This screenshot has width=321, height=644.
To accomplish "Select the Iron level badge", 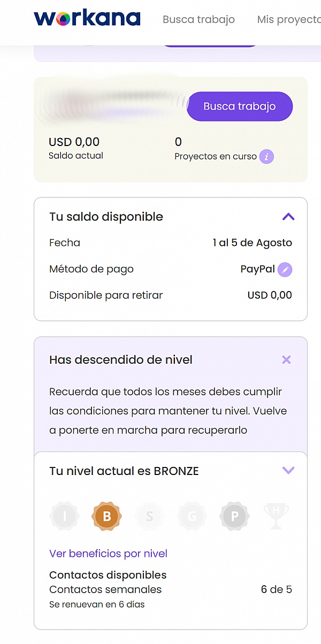I will coord(65,516).
